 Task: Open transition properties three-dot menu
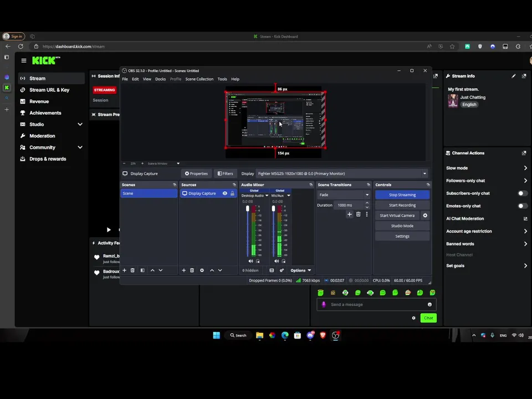click(x=367, y=214)
